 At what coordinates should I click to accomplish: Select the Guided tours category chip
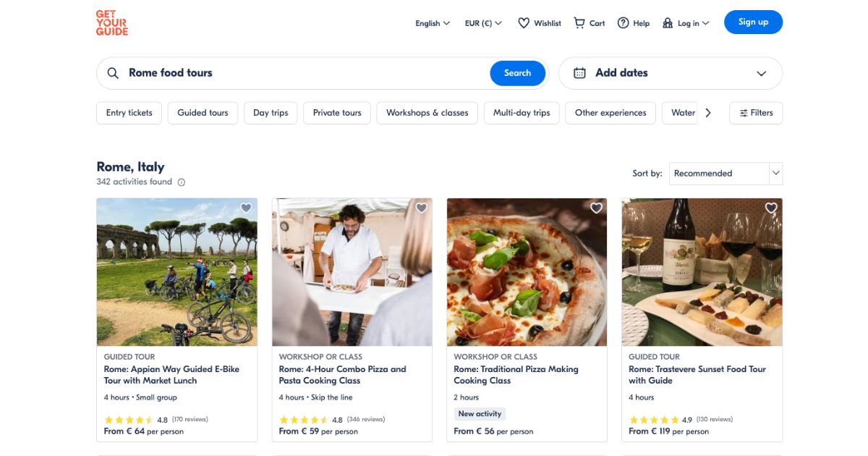click(203, 113)
